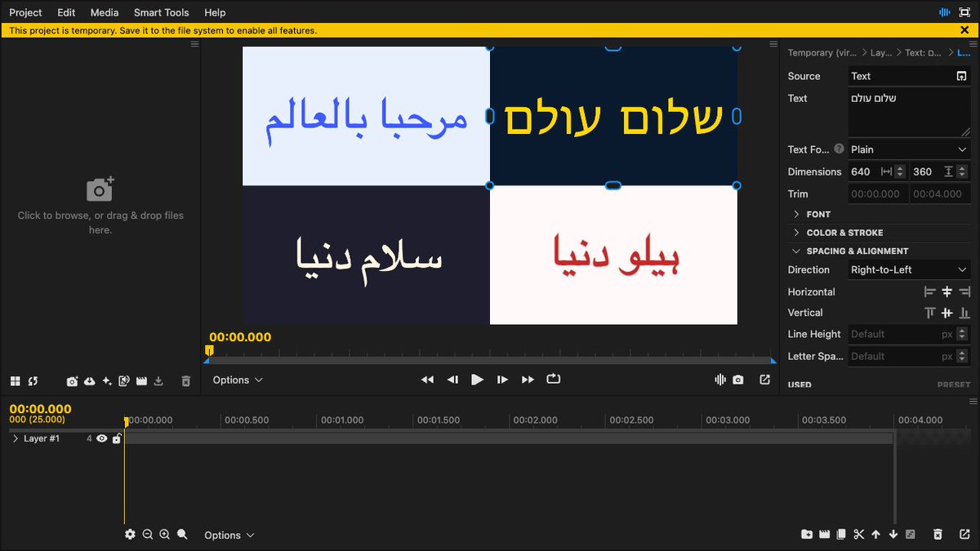Delete the selected timeline clip
The image size is (980, 551).
click(x=938, y=535)
